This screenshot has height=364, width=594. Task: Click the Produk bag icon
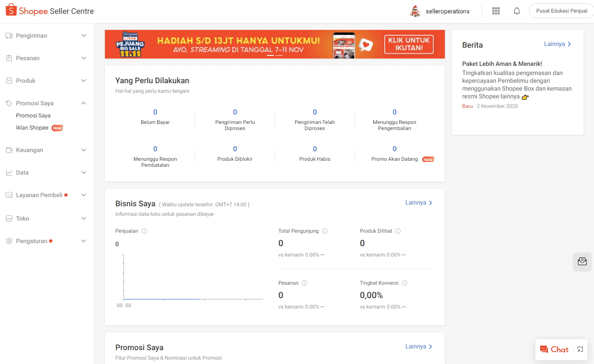9,81
